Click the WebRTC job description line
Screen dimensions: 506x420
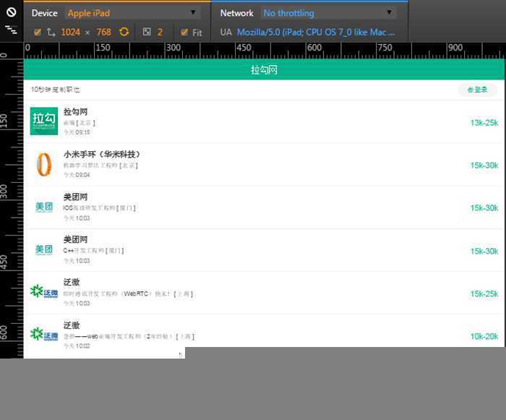(x=128, y=293)
